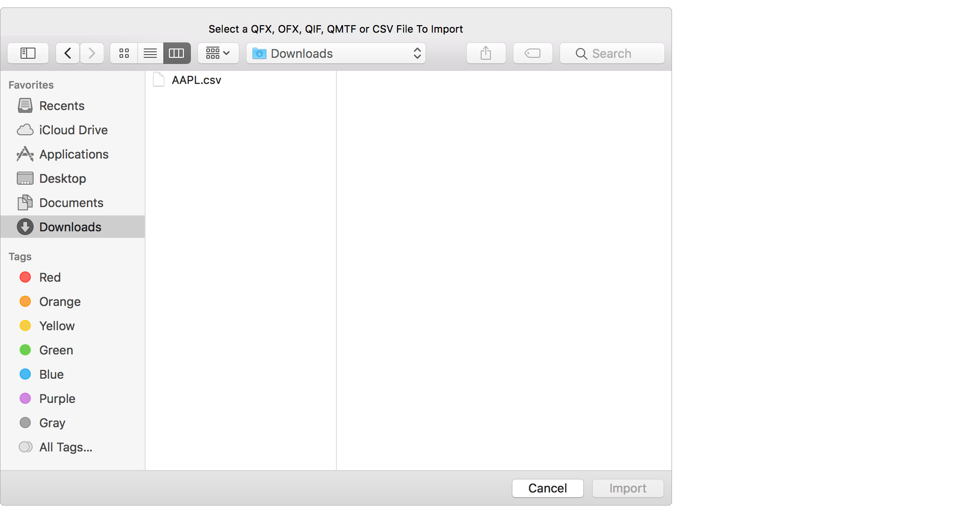Open the Documents folder
Image resolution: width=980 pixels, height=513 pixels.
coord(71,202)
